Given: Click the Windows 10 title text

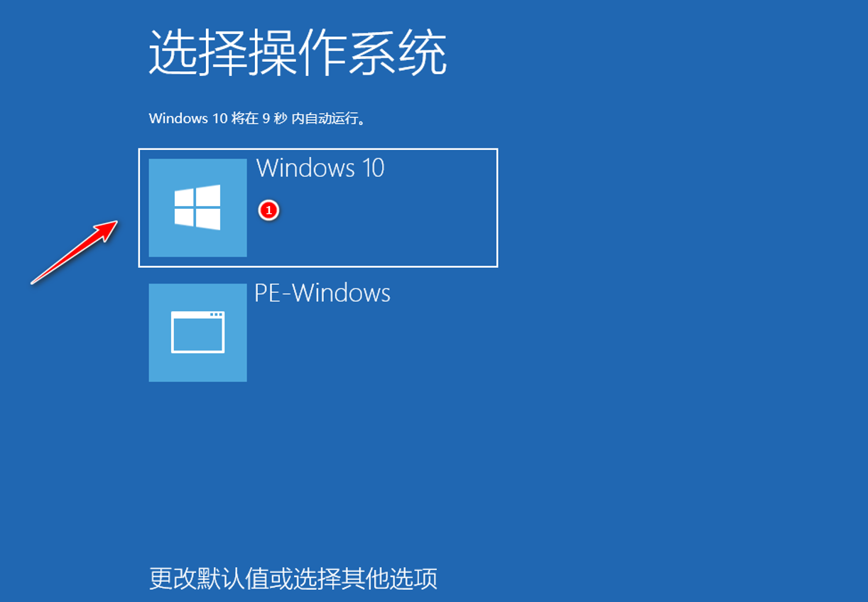Looking at the screenshot, I should [x=320, y=168].
